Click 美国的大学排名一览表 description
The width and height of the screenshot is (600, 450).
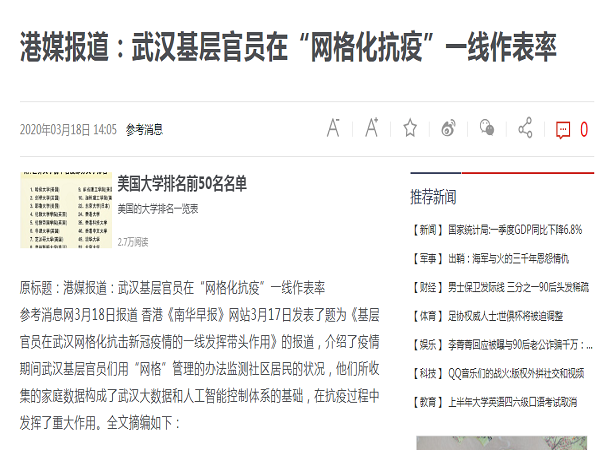[x=158, y=209]
